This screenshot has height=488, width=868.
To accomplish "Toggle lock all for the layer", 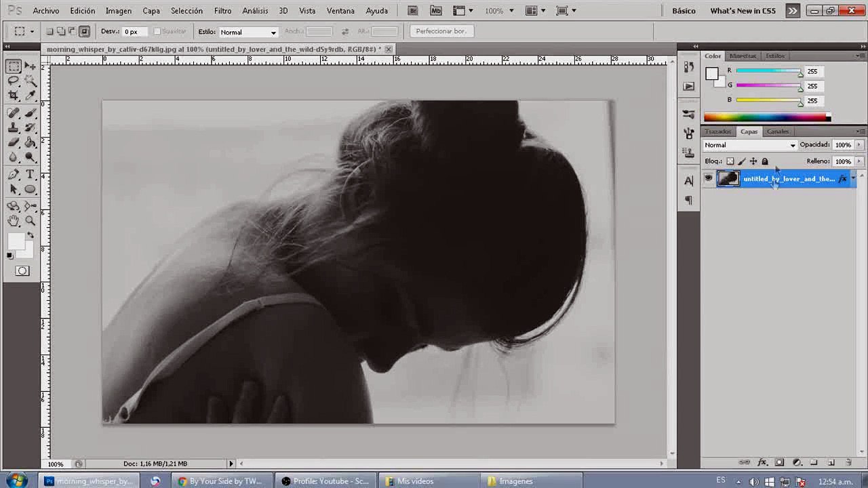I will (765, 161).
